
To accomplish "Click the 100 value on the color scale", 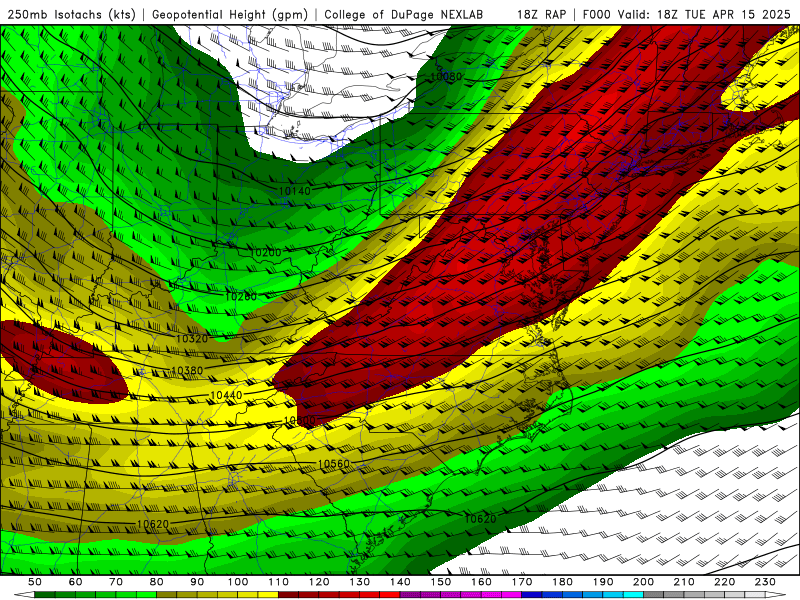I will click(238, 582).
